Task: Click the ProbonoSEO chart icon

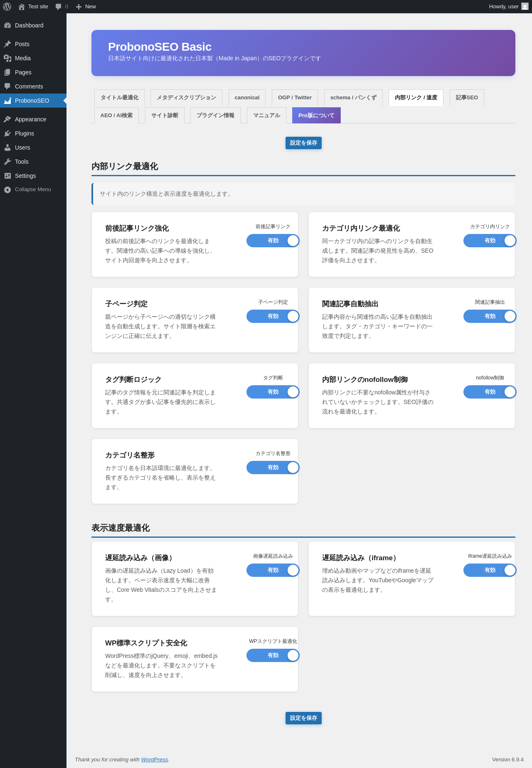Action: point(7,101)
